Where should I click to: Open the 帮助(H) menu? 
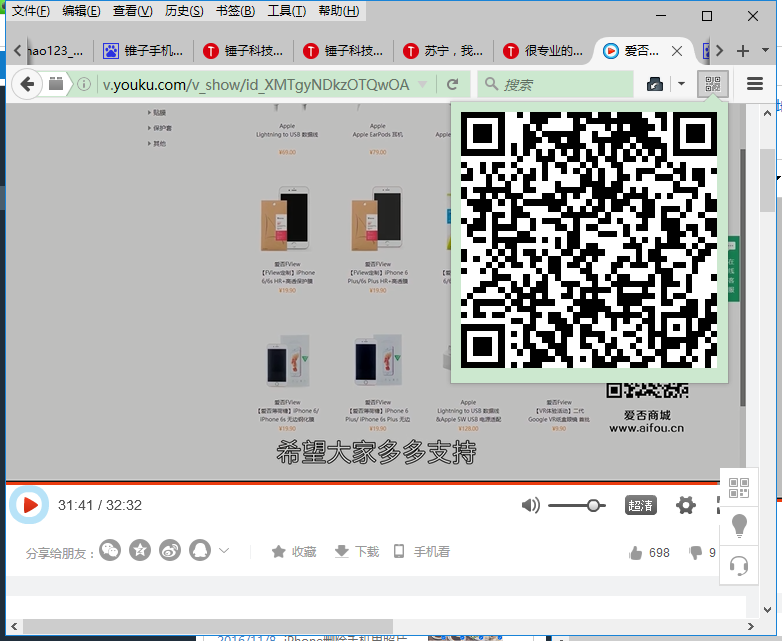[339, 10]
